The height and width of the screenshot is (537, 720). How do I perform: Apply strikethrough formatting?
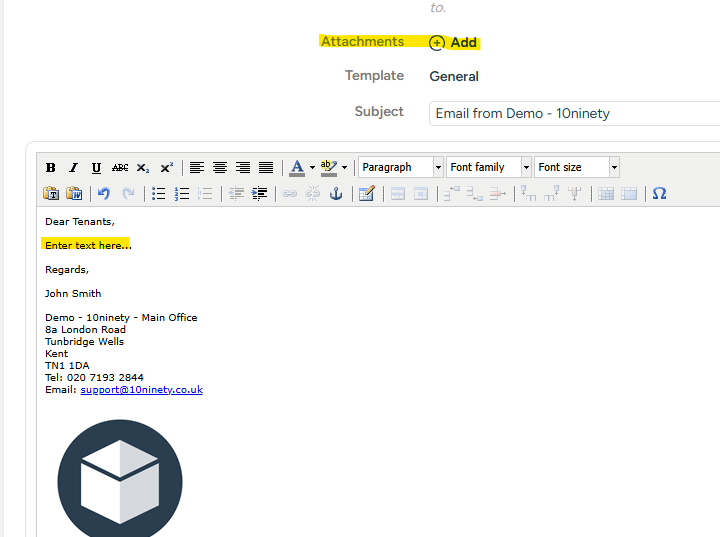120,168
